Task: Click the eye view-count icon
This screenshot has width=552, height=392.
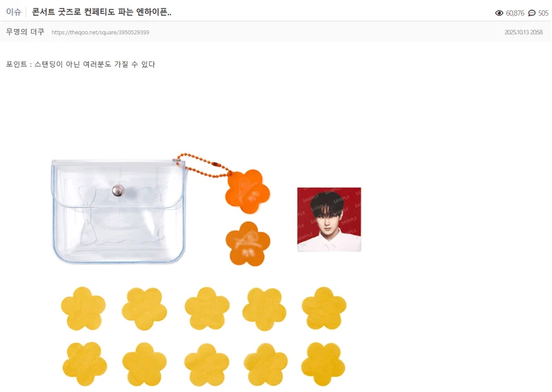Action: point(499,13)
